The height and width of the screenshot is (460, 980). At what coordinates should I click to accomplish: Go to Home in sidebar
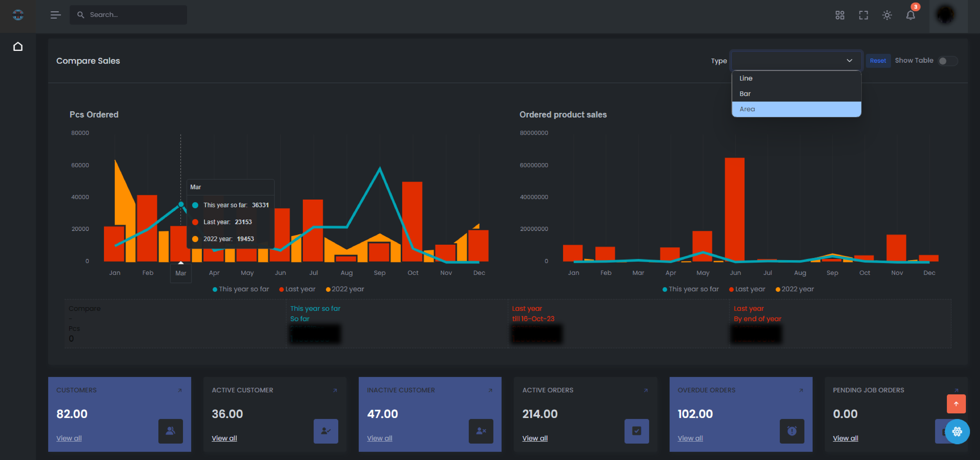pos(18,46)
